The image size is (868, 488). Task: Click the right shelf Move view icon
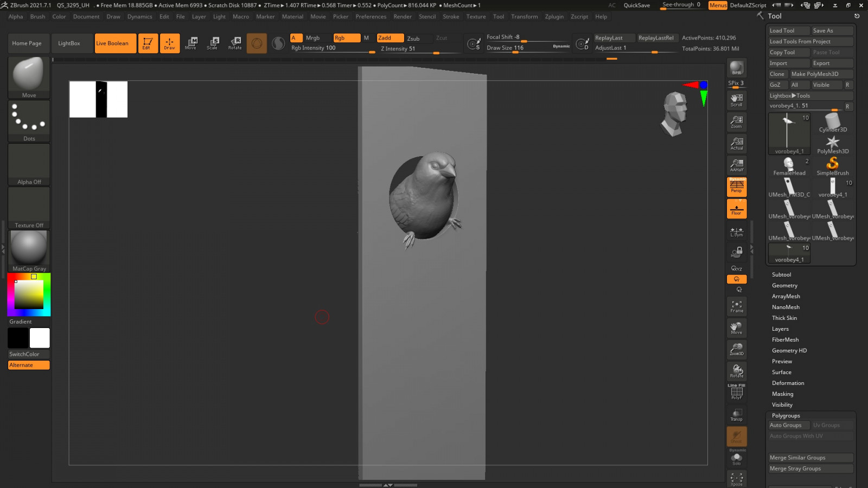click(x=737, y=328)
